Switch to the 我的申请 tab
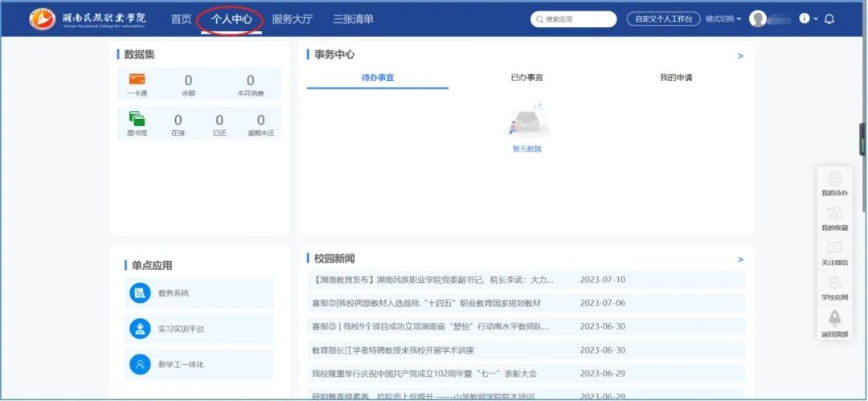Viewport: 868px width, 401px height. click(676, 78)
